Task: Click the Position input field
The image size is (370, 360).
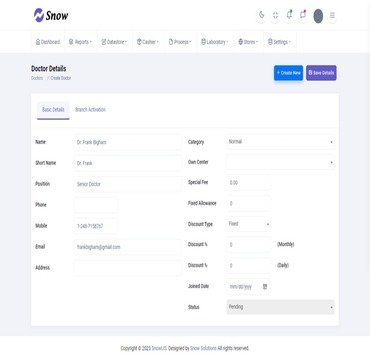Action: (x=127, y=184)
